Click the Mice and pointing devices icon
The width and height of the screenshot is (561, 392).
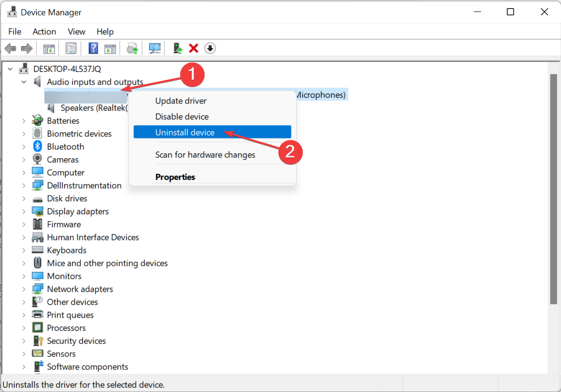(x=37, y=263)
